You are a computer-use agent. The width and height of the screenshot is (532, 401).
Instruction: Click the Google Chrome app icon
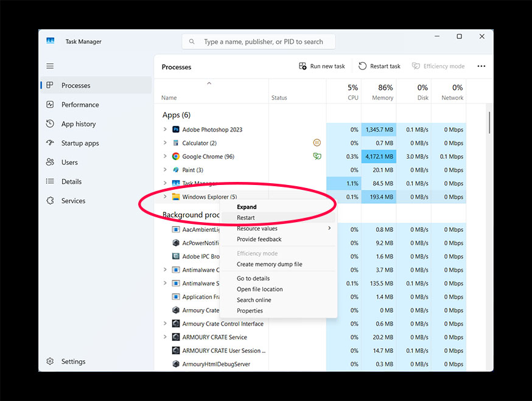(x=176, y=156)
